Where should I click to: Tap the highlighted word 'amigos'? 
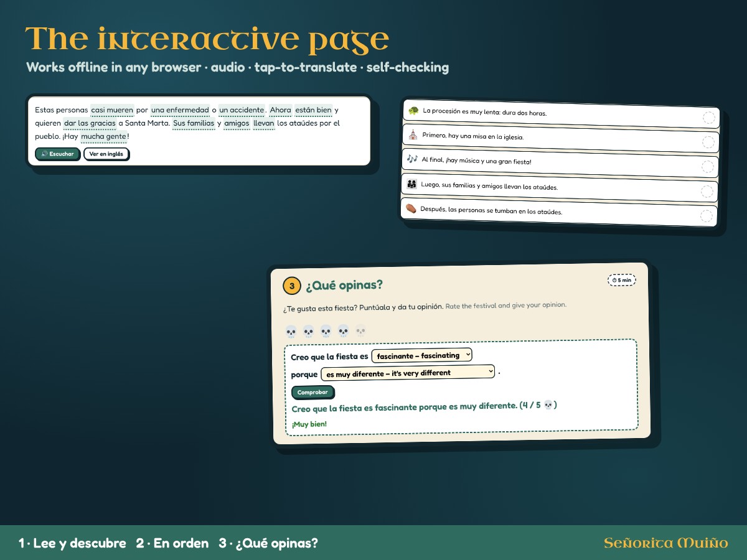[237, 123]
